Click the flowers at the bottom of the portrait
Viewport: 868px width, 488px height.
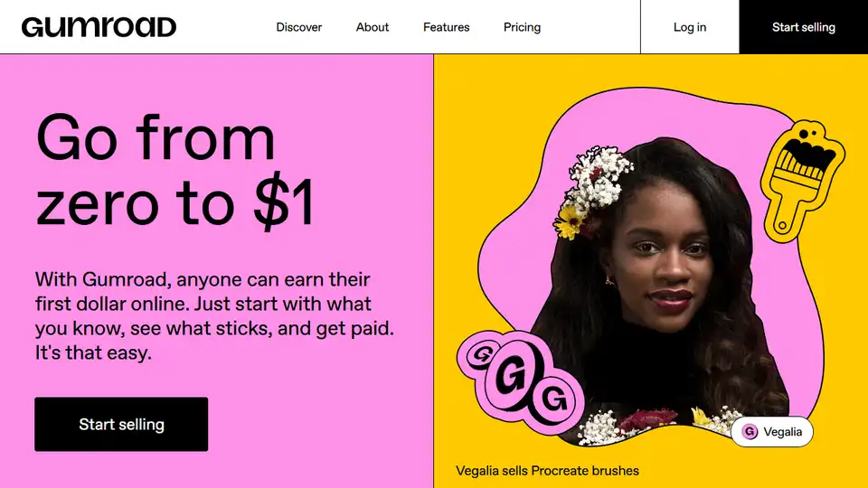click(x=659, y=425)
